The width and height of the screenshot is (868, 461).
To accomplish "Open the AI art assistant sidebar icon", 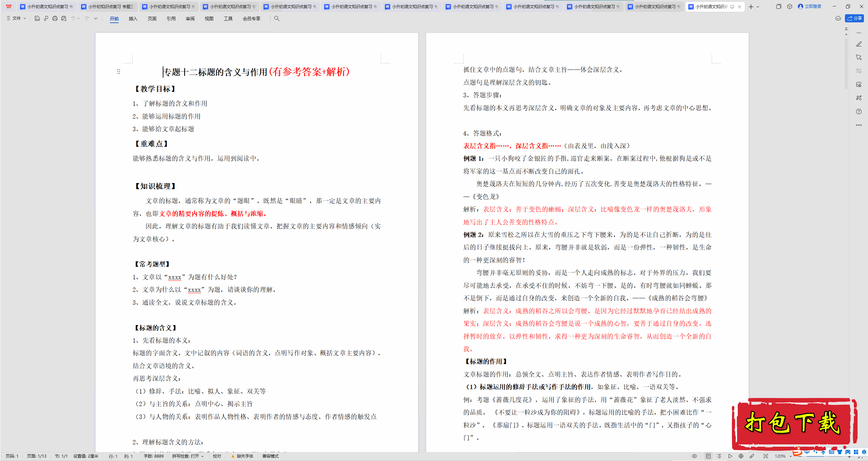I will point(859,84).
